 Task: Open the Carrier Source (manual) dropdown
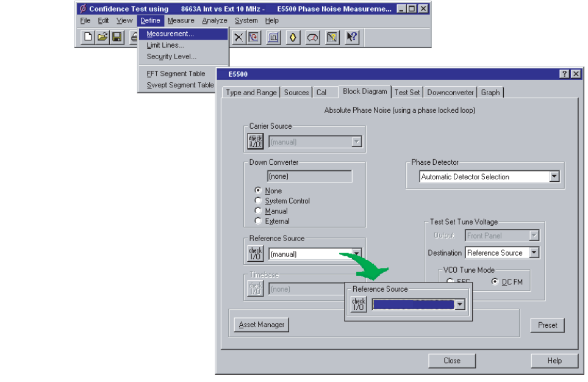coord(357,142)
